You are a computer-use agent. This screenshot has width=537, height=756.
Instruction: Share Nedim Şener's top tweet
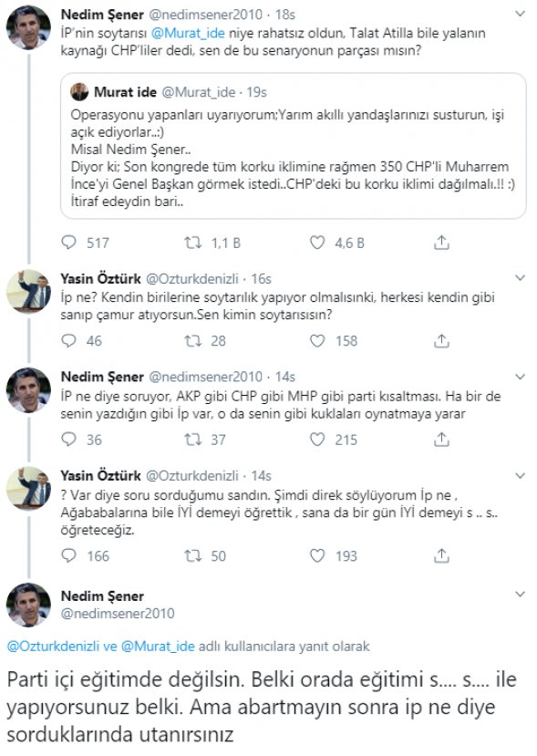443,241
